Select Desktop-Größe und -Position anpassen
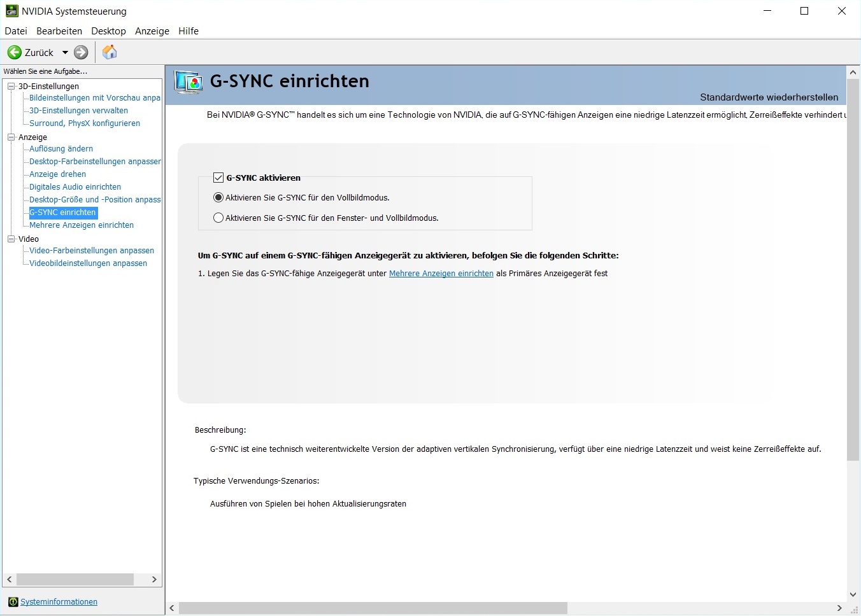This screenshot has height=616, width=861. 95,199
